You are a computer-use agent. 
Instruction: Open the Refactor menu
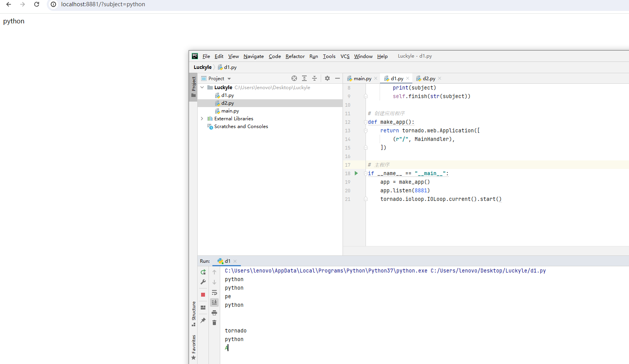coord(295,56)
